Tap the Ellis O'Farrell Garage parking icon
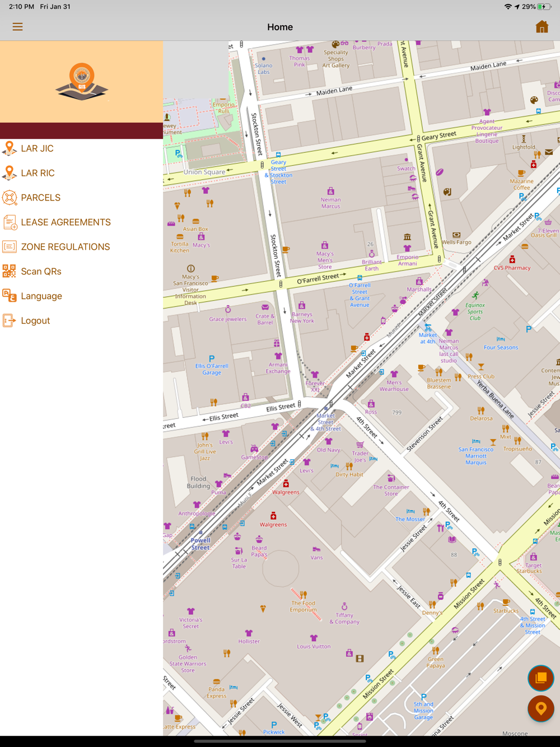 (212, 358)
